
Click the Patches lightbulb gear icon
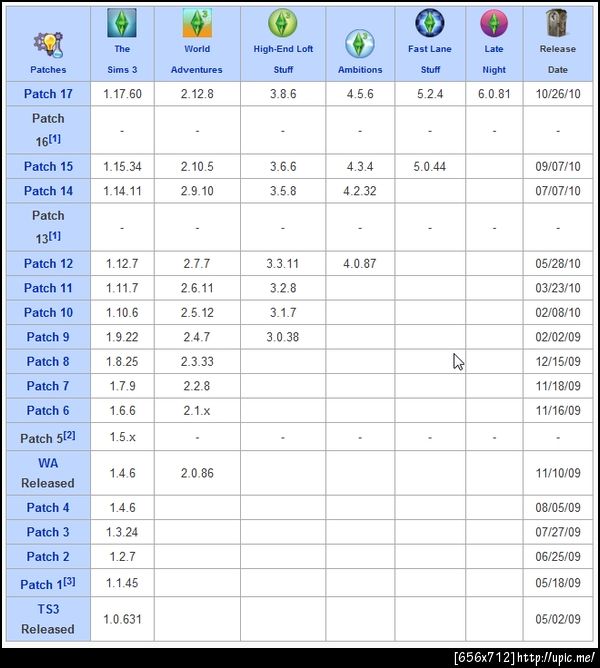(x=48, y=46)
